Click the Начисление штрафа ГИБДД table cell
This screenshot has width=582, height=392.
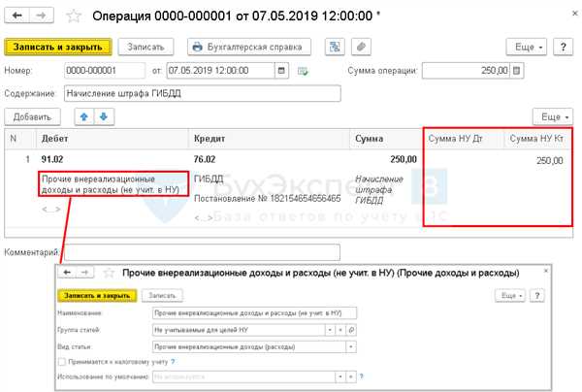379,189
